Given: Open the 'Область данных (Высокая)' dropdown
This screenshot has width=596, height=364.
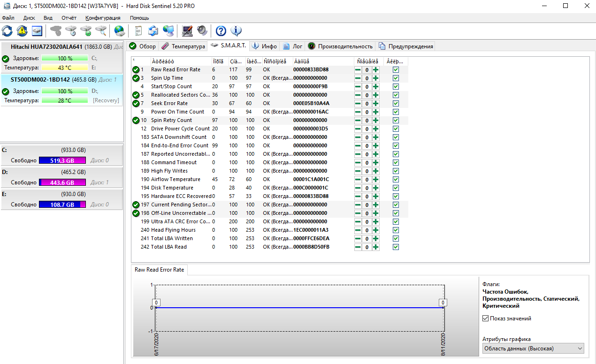Looking at the screenshot, I should point(533,349).
